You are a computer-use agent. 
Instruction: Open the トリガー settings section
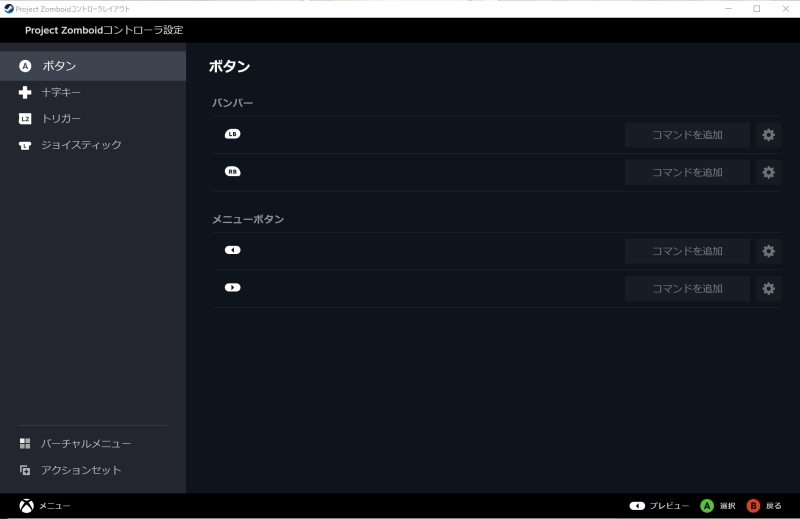pos(93,119)
